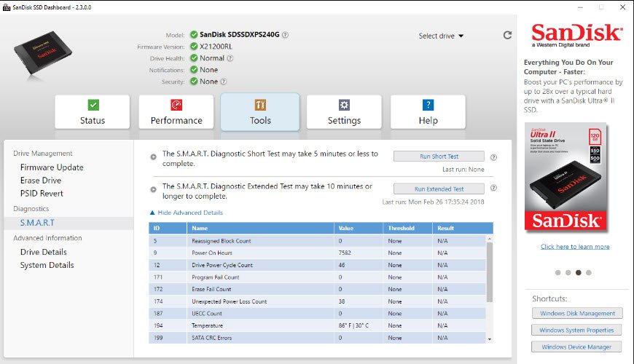The image size is (634, 364).
Task: Click the Settings gear icon
Action: (x=344, y=105)
